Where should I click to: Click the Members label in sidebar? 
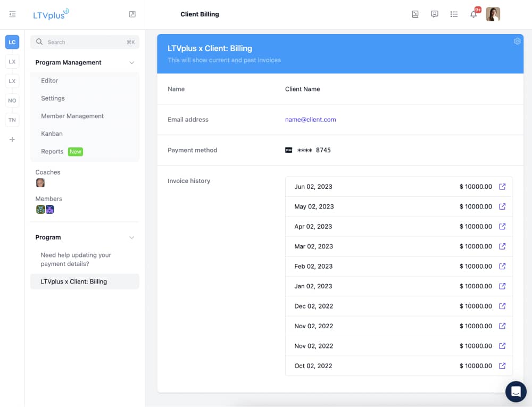tap(48, 199)
